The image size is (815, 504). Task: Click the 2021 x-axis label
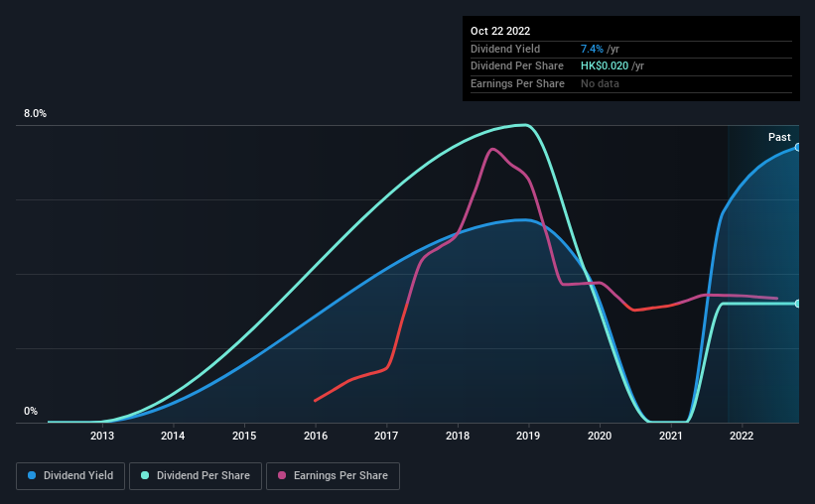pos(670,436)
